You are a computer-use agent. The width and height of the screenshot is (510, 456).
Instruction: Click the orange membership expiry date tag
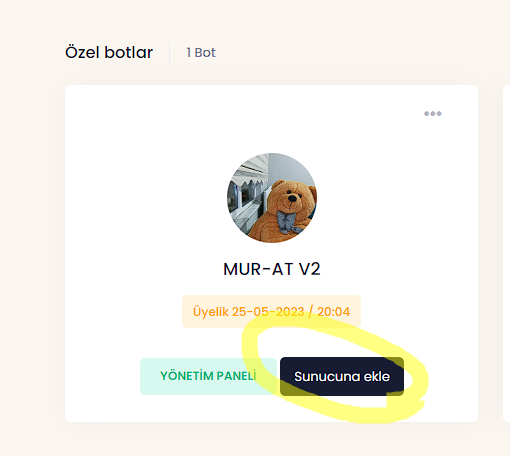point(271,312)
